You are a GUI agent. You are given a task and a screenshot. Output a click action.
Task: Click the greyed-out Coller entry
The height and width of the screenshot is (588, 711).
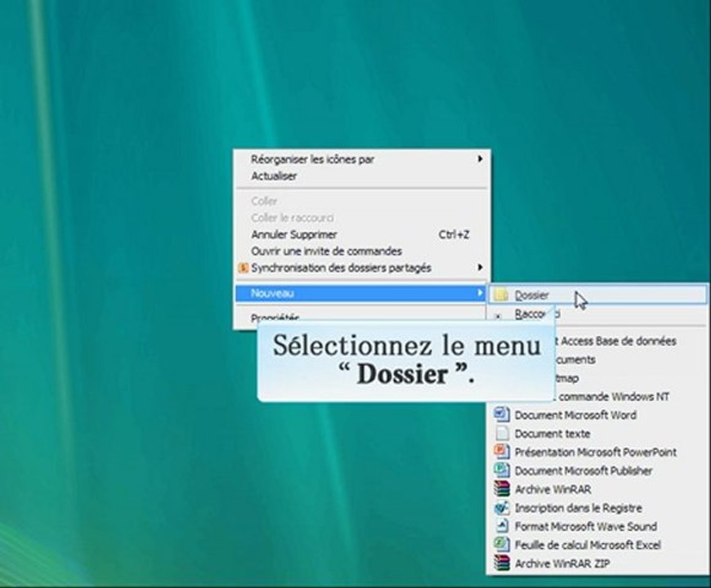point(361,201)
